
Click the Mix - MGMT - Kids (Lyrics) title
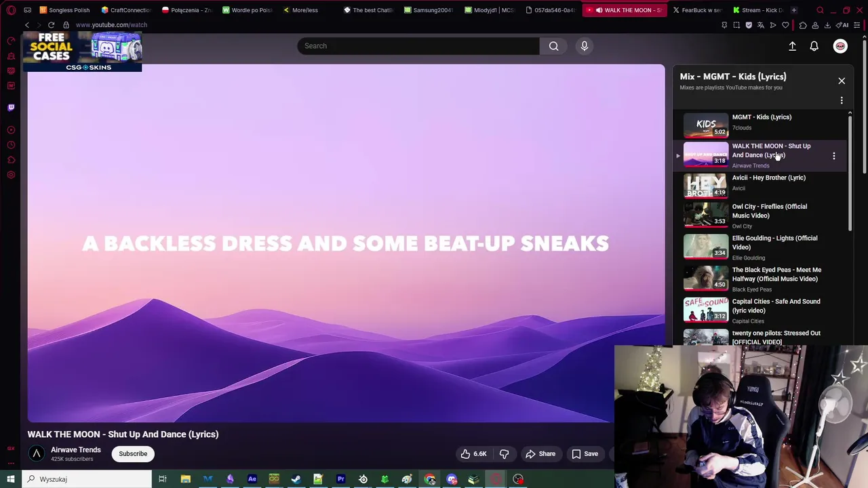pyautogui.click(x=733, y=77)
